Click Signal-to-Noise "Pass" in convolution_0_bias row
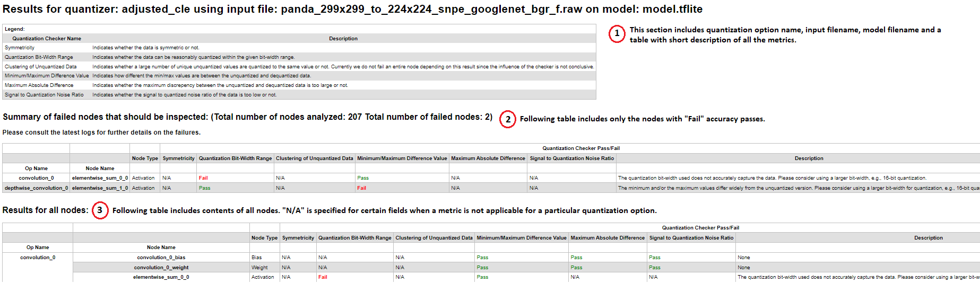 tap(655, 258)
